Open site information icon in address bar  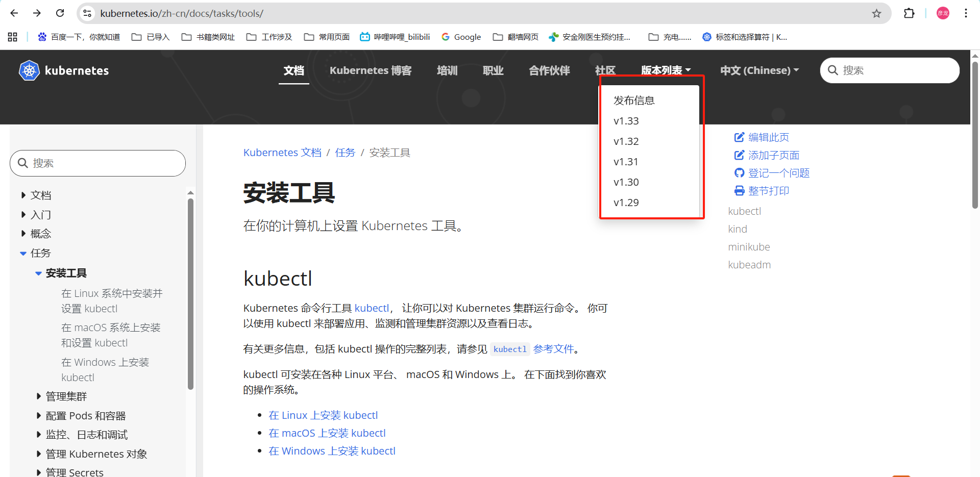(x=88, y=13)
